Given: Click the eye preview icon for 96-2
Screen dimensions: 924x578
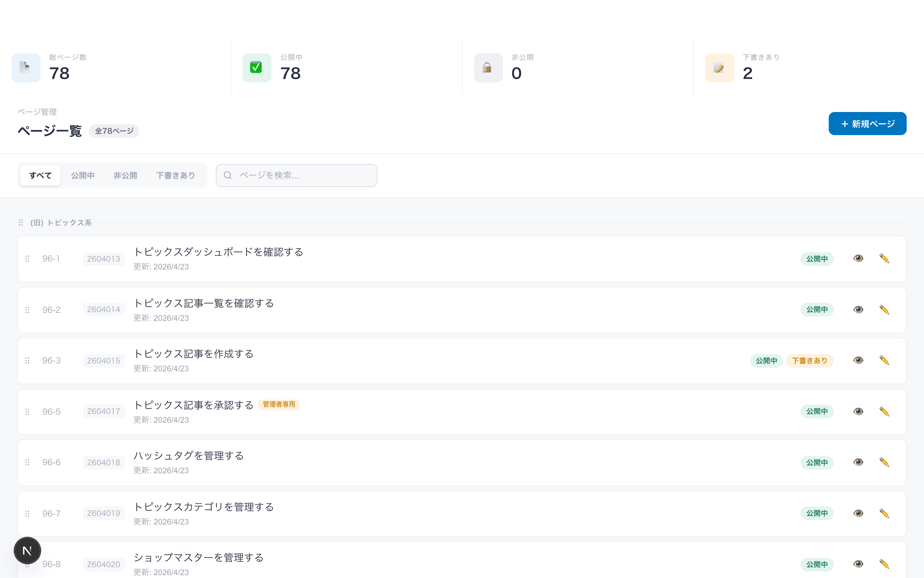Looking at the screenshot, I should coord(858,310).
